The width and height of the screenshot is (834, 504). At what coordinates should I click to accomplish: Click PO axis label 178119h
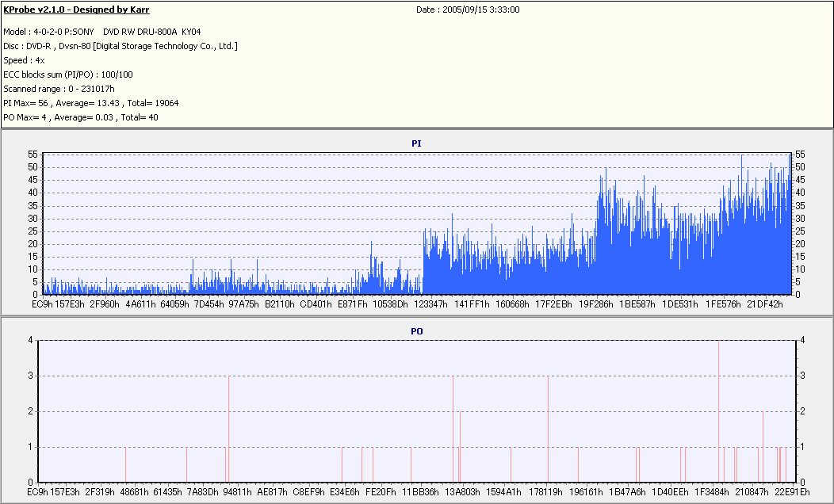coord(545,492)
